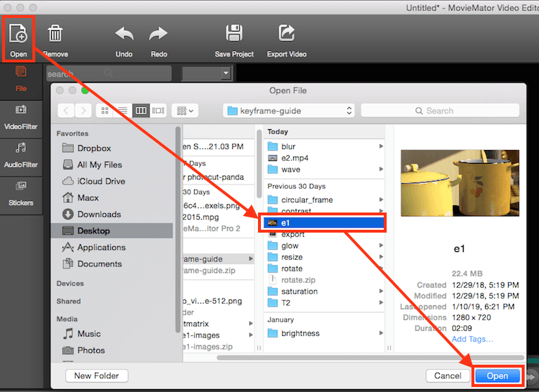
Task: Open the VideoFilter sidebar panel
Action: [21, 115]
